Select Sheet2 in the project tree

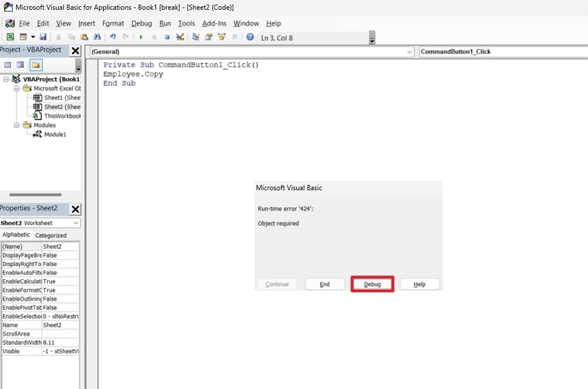click(x=57, y=106)
